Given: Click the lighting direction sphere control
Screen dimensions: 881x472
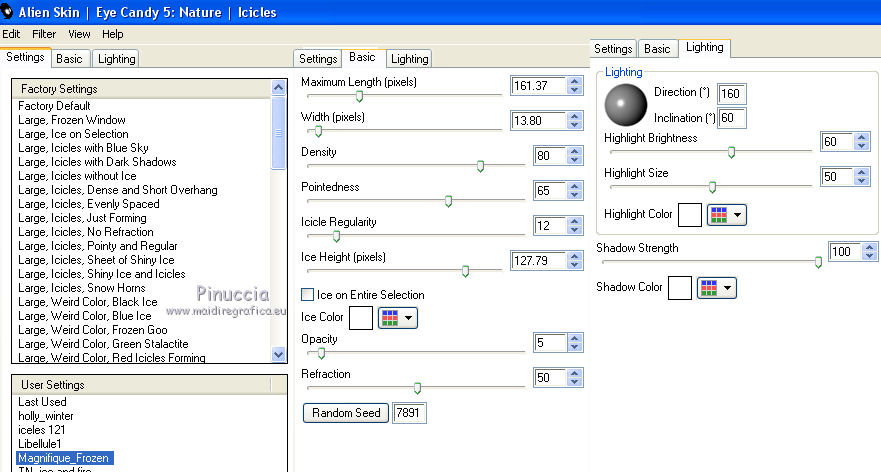Looking at the screenshot, I should point(625,105).
